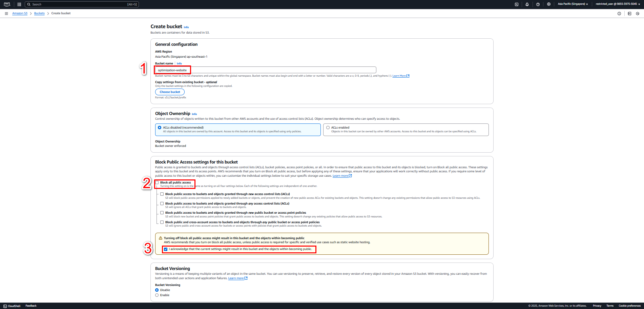Open the info panel icon at right
The width and height of the screenshot is (644, 309).
point(619,14)
